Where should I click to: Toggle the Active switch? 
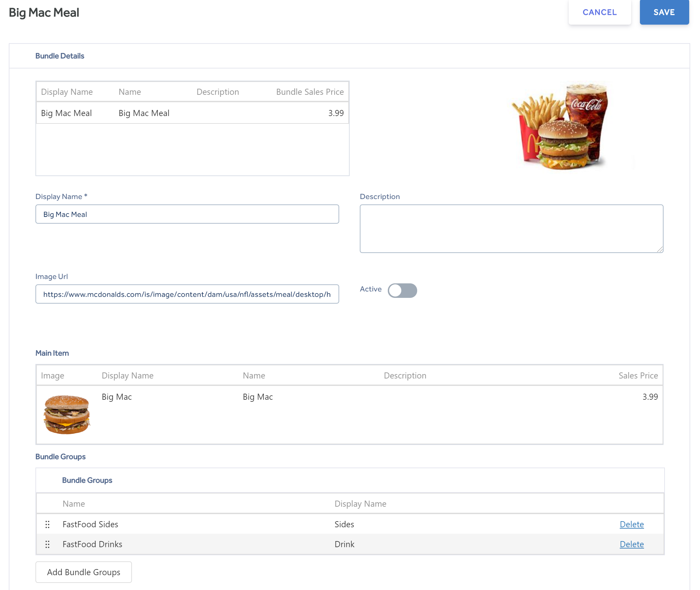point(402,290)
